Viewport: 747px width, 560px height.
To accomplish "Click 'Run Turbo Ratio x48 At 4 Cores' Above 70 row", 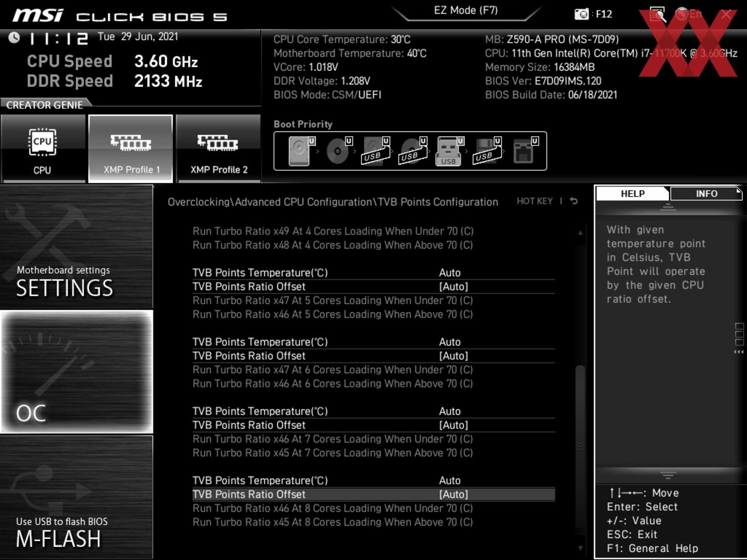I will click(x=333, y=245).
